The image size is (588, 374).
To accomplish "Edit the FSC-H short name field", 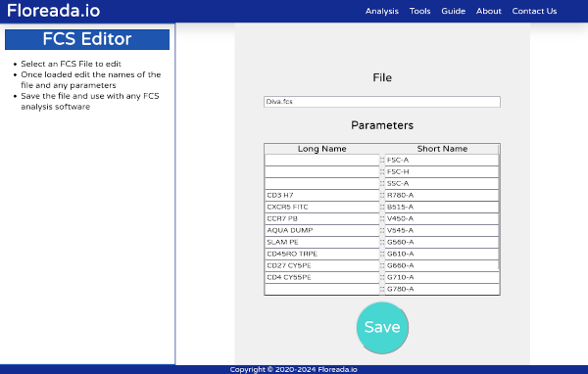I will point(442,171).
